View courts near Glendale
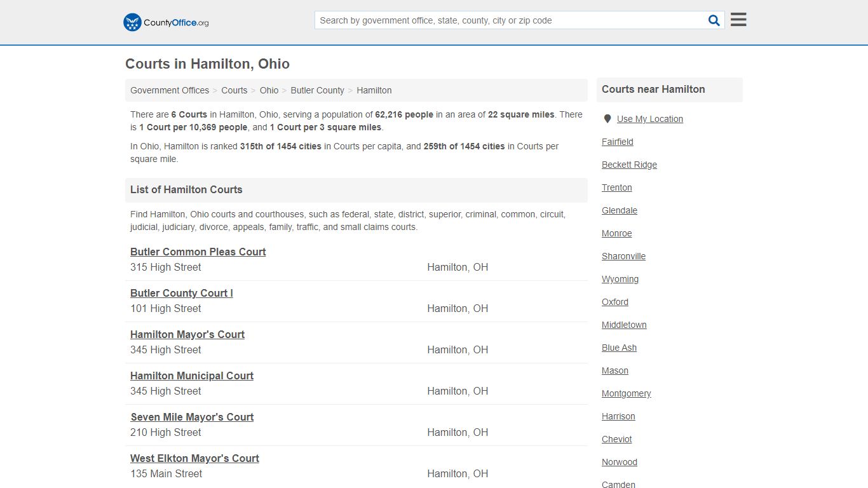The width and height of the screenshot is (868, 488). [x=620, y=210]
